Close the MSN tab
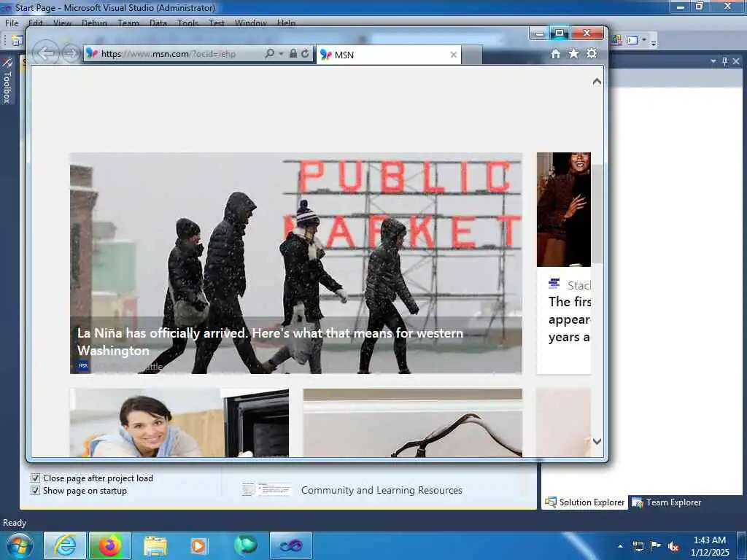The width and height of the screenshot is (747, 560). [454, 55]
